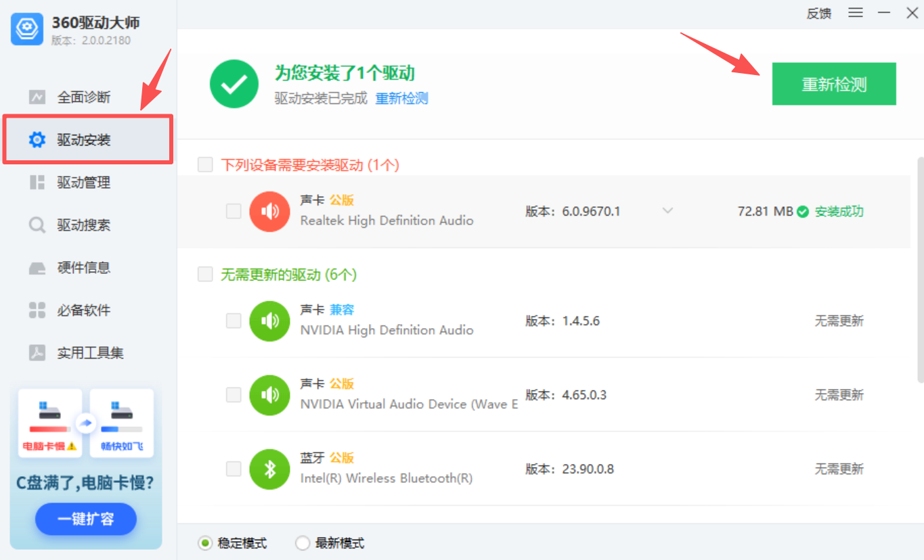The image size is (924, 560).
Task: Click the 360驱动大师 app logo icon
Action: tap(28, 29)
